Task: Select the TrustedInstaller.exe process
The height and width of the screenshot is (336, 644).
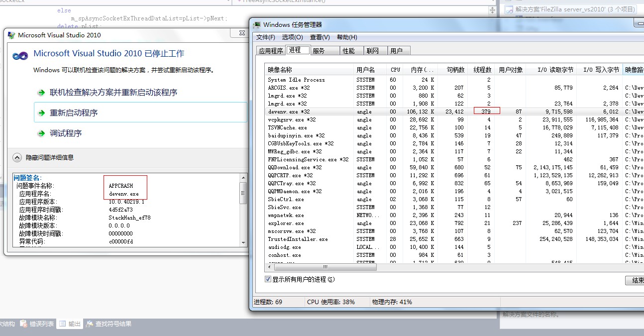Action: click(x=454, y=239)
